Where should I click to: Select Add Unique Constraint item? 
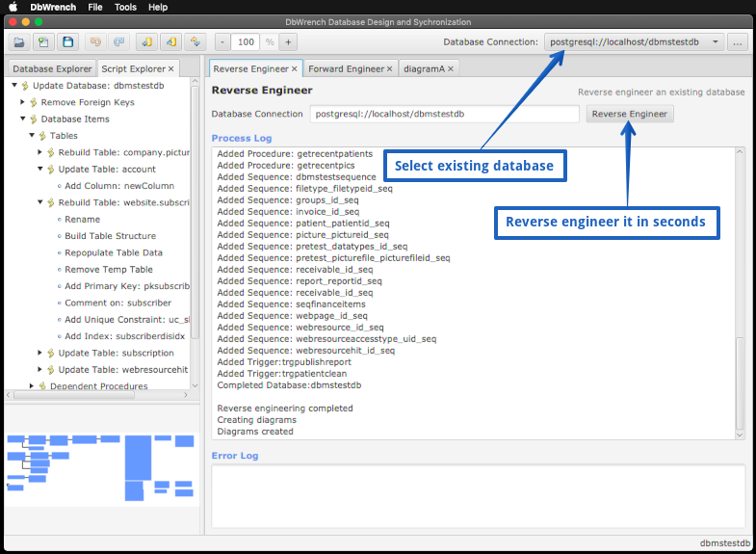click(127, 320)
